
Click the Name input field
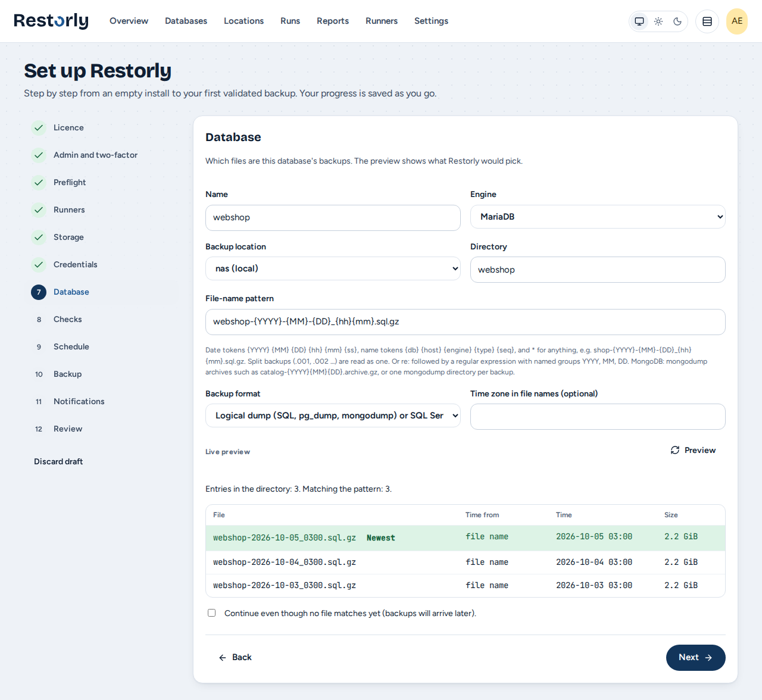coord(333,218)
